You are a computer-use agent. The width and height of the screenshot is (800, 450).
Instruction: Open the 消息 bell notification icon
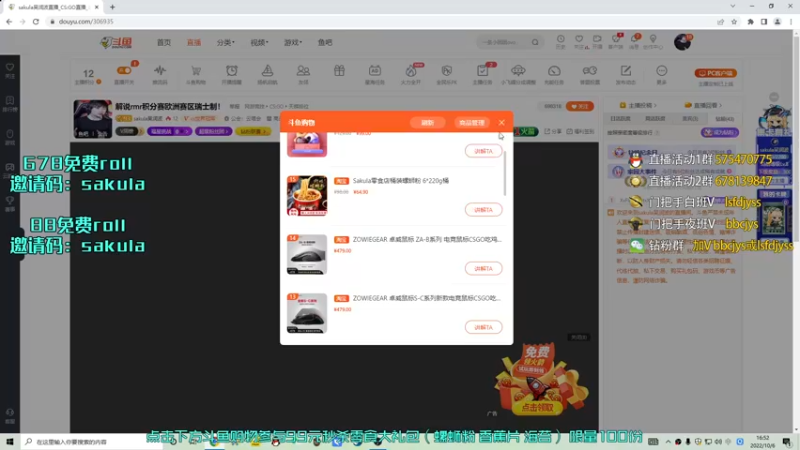[634, 41]
